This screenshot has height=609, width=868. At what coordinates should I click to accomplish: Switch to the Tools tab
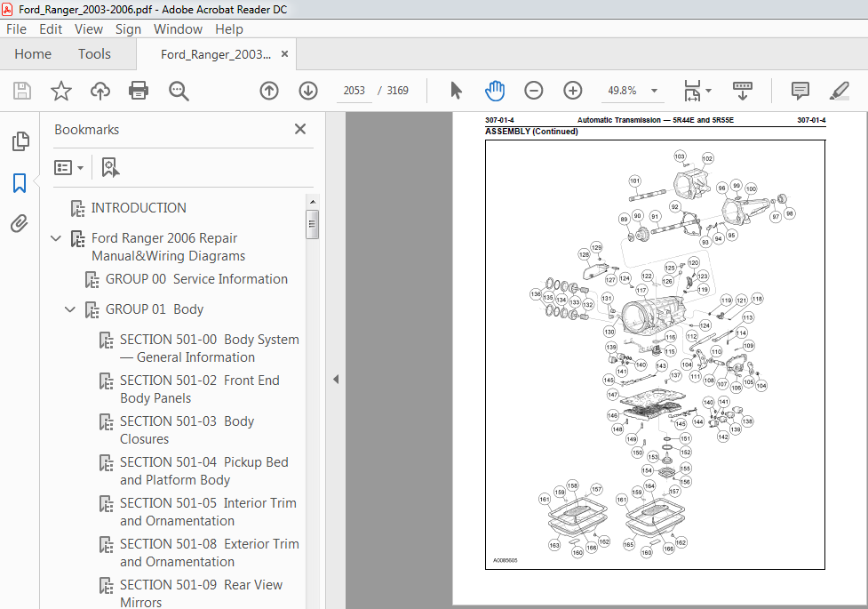(x=94, y=53)
